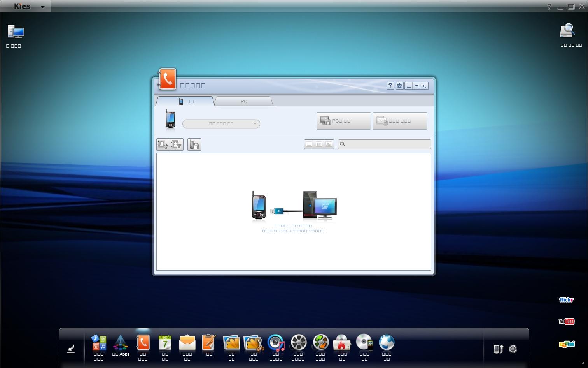Switch to contact card view
The width and height of the screenshot is (588, 368).
click(329, 144)
